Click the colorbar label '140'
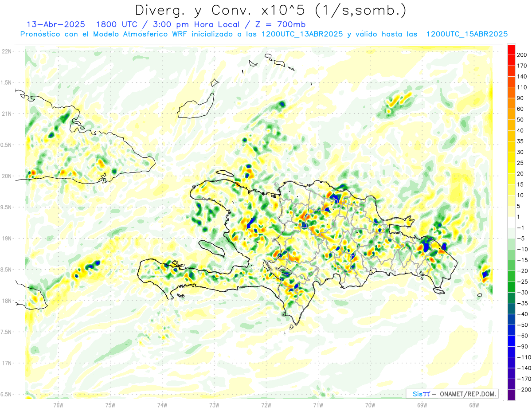Screen dimensions: 532x411 [522, 77]
